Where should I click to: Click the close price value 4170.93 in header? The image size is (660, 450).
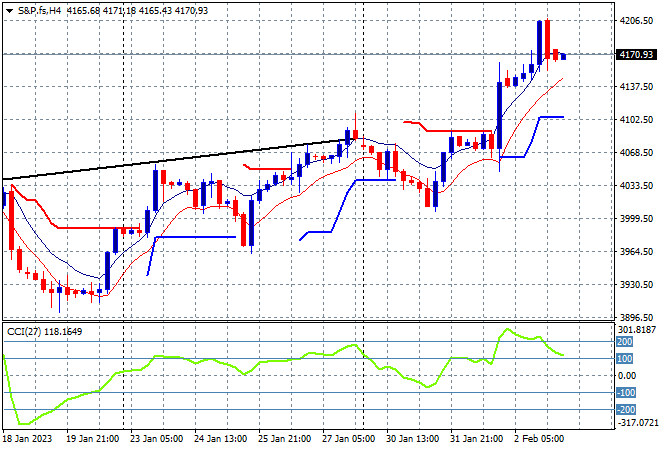coord(192,11)
